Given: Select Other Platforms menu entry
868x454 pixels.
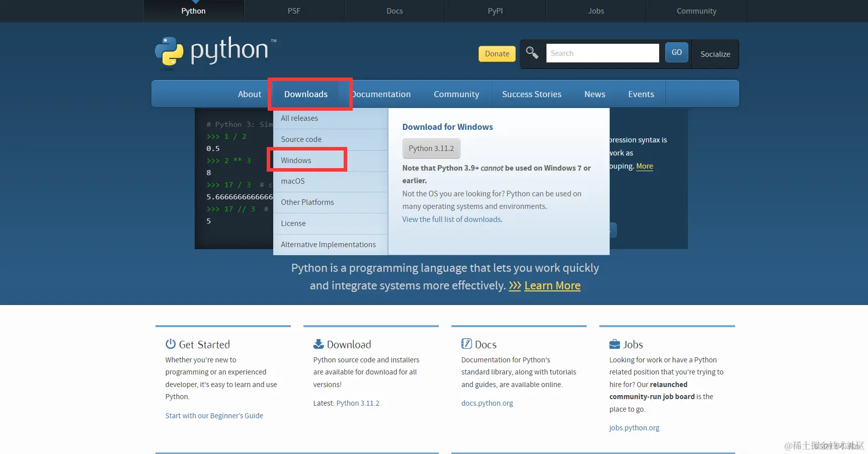Looking at the screenshot, I should coord(331,202).
